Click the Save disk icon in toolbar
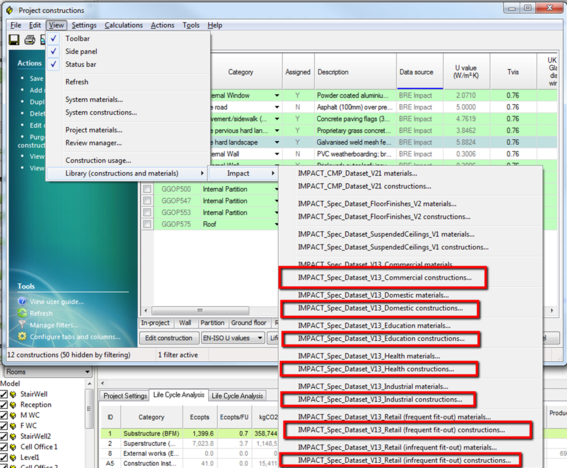This screenshot has height=468, width=567. click(x=14, y=39)
